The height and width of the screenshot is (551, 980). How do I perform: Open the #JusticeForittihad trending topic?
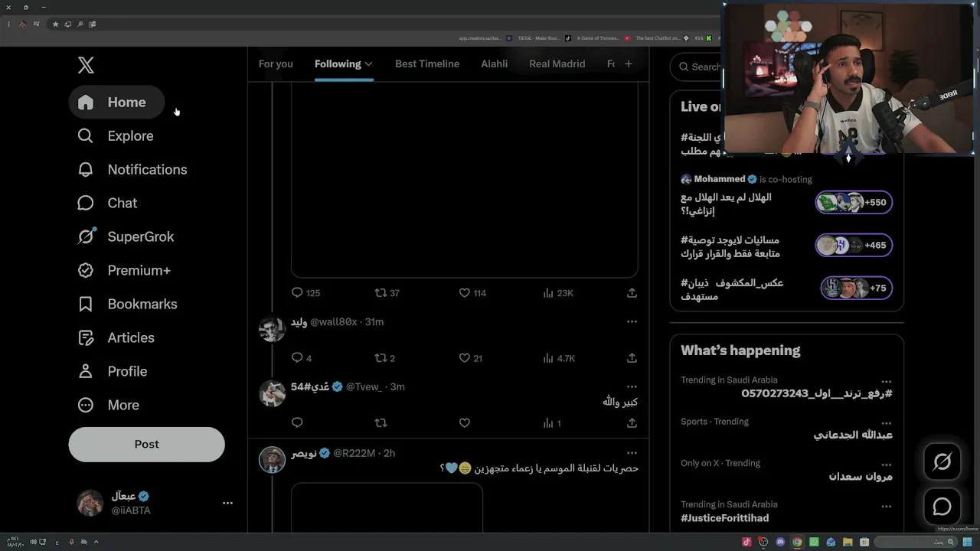(724, 518)
